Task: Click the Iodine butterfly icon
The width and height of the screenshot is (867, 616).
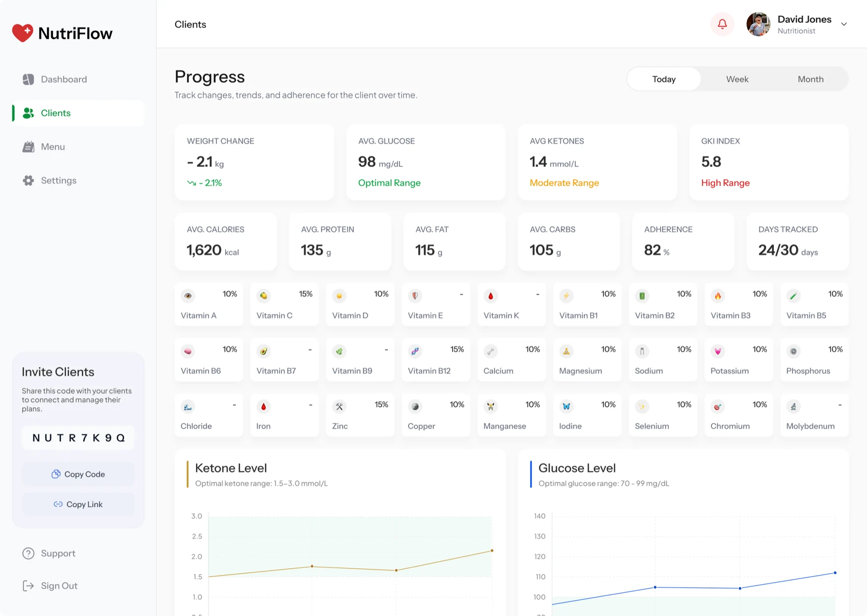Action: tap(566, 407)
